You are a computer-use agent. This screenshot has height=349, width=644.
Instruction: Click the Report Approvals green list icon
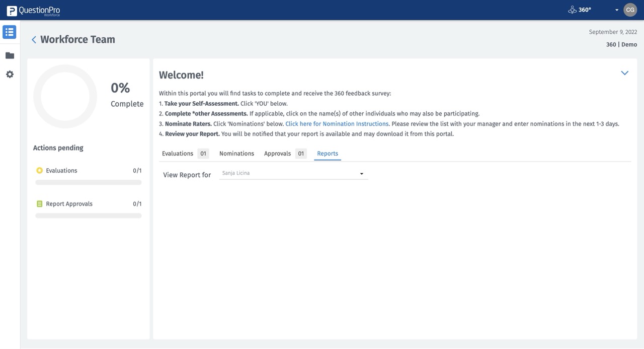pos(39,203)
